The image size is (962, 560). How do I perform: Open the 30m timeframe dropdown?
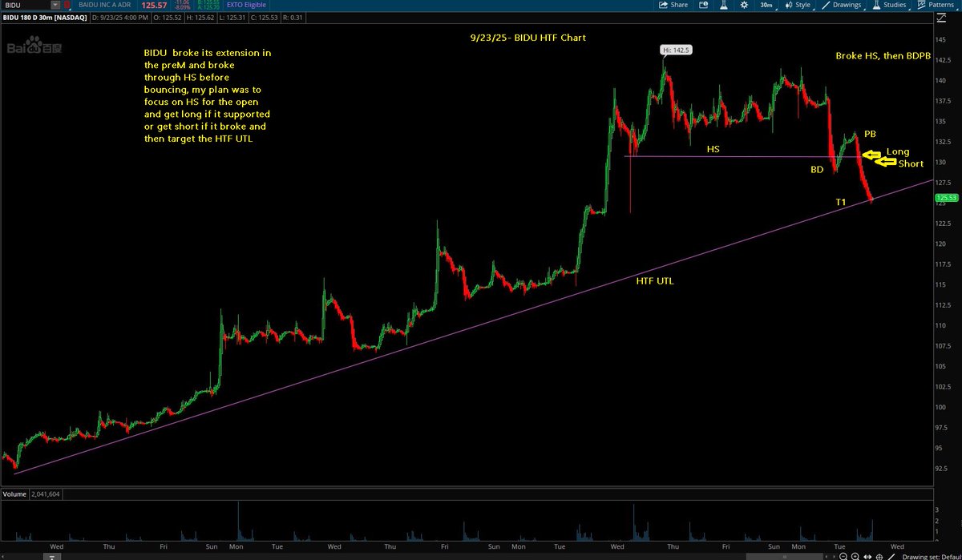coord(768,5)
